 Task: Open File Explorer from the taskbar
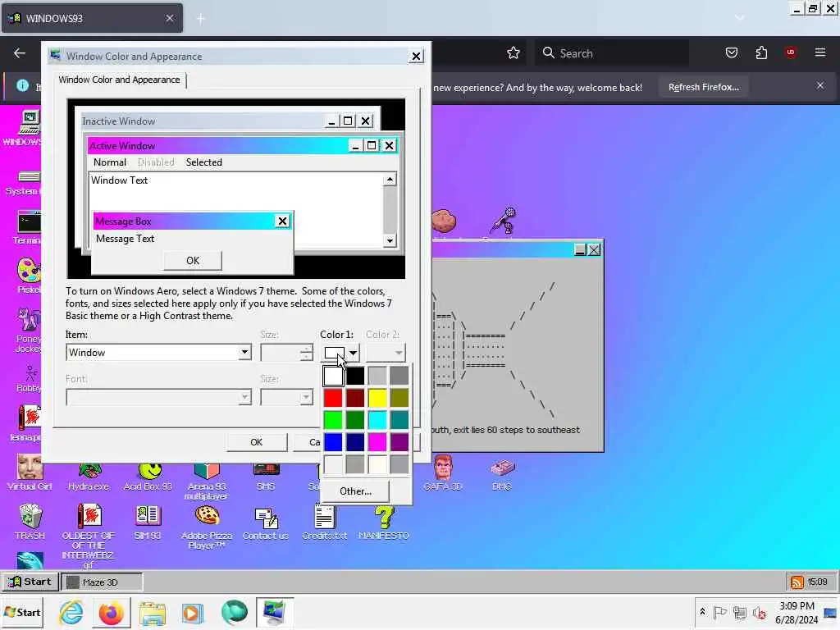[x=152, y=612]
